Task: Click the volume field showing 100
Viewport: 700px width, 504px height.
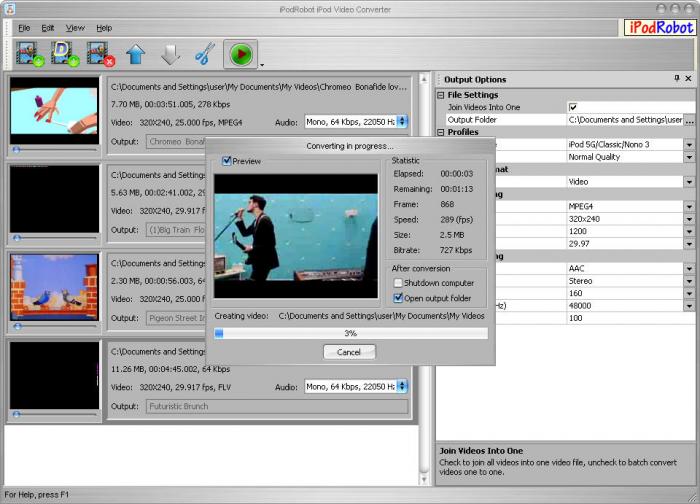Action: (x=630, y=318)
